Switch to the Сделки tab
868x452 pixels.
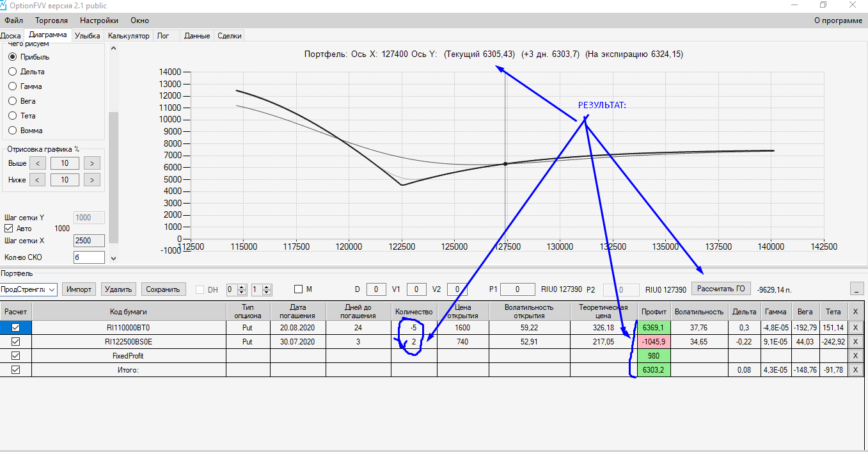click(230, 36)
